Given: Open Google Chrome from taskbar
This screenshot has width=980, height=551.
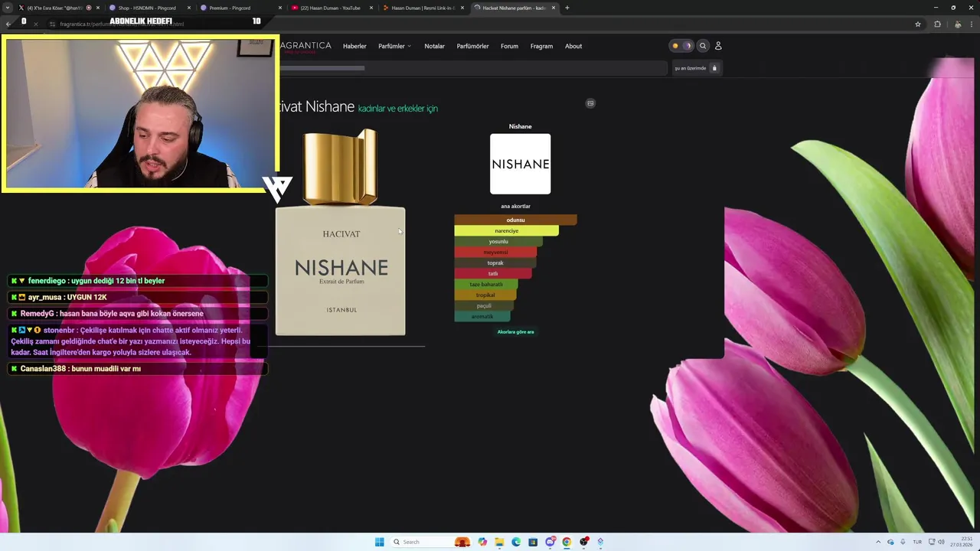Looking at the screenshot, I should click(x=567, y=542).
